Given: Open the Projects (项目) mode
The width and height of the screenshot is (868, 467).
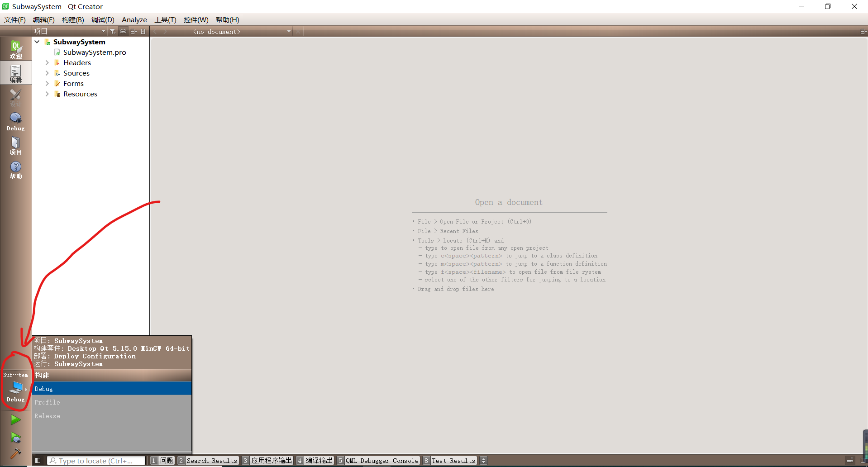Looking at the screenshot, I should (16, 146).
